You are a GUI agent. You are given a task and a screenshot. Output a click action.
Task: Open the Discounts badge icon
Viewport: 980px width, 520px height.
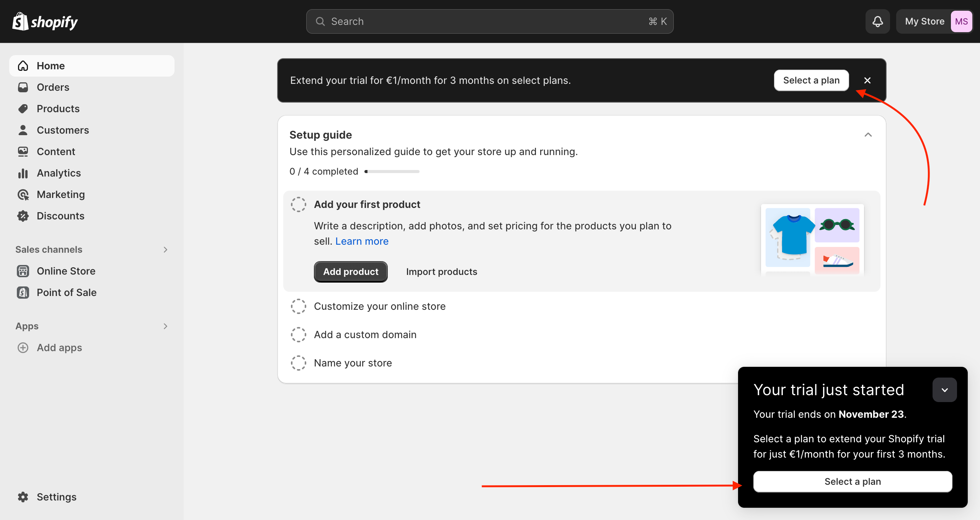[23, 216]
